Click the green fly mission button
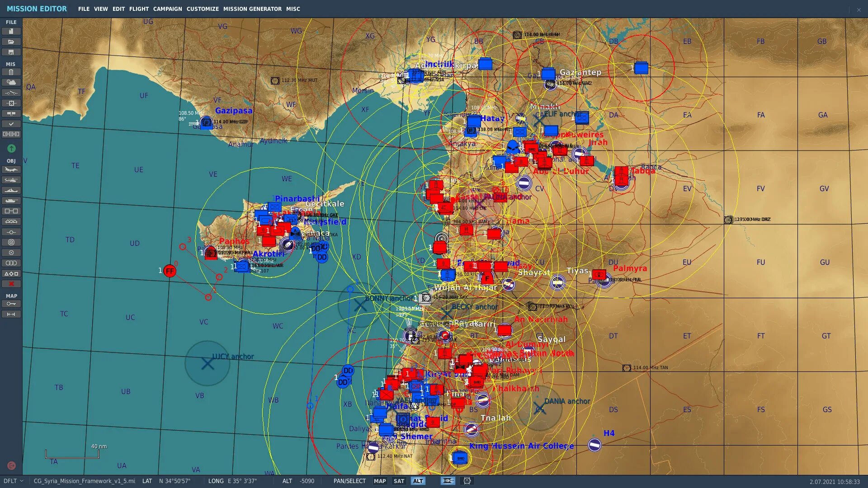 [x=11, y=149]
